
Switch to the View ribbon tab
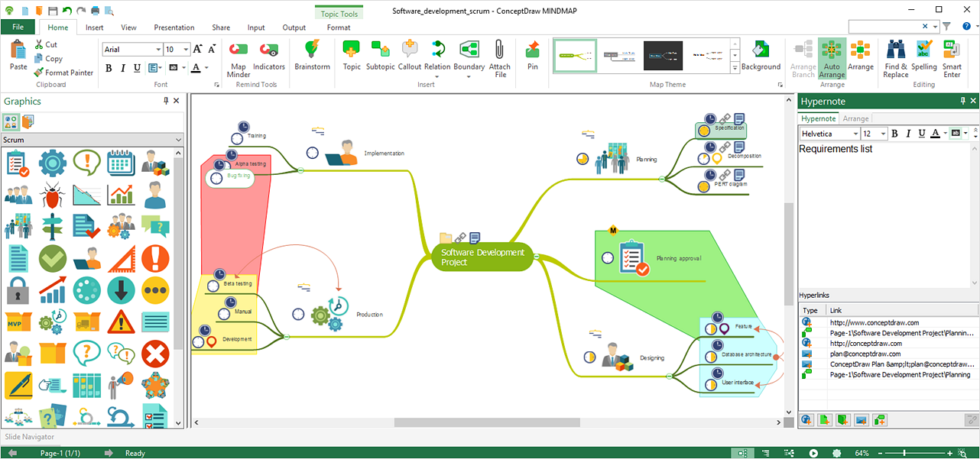(x=128, y=27)
